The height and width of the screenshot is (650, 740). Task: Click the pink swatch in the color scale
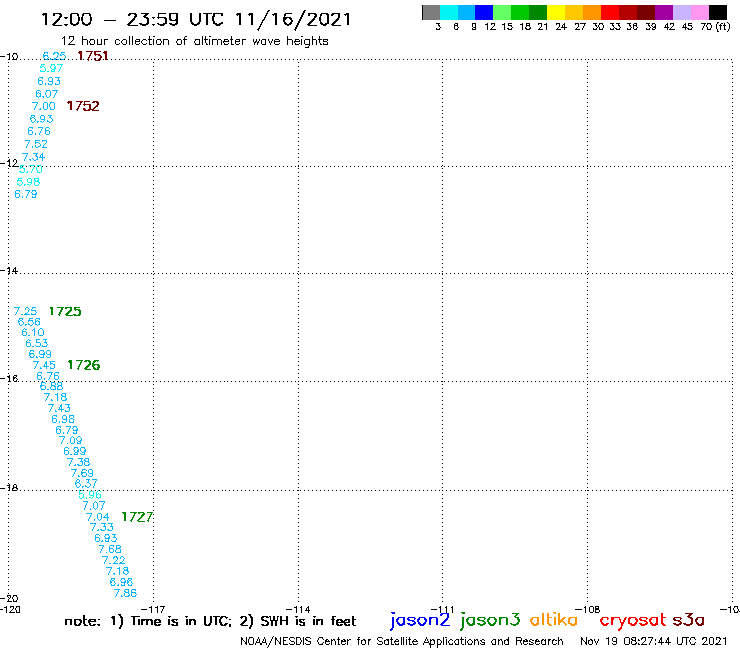699,12
